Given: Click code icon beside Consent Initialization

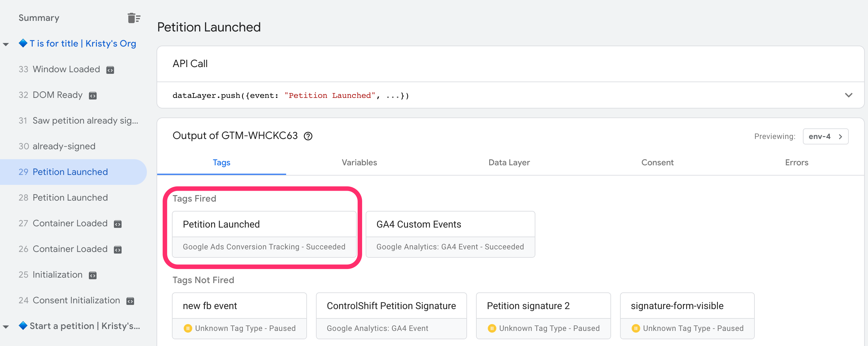Looking at the screenshot, I should [x=130, y=301].
